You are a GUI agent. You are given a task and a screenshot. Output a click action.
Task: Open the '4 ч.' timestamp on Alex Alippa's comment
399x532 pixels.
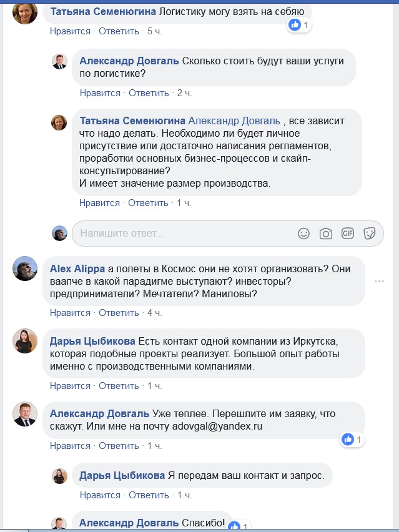click(154, 313)
